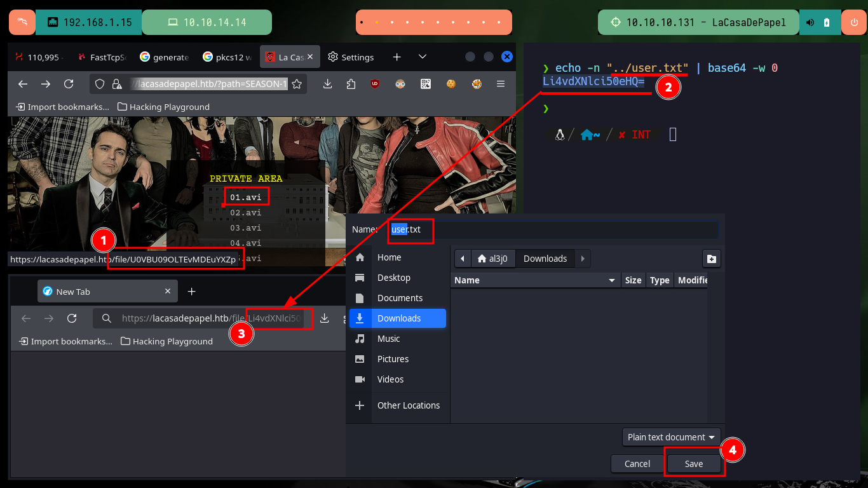Close the La Casa browser tab
Image resolution: width=868 pixels, height=488 pixels.
click(x=310, y=57)
